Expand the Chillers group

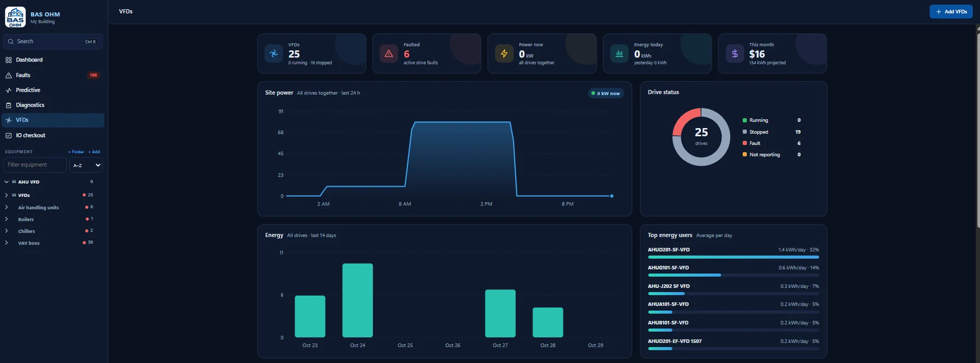7,231
